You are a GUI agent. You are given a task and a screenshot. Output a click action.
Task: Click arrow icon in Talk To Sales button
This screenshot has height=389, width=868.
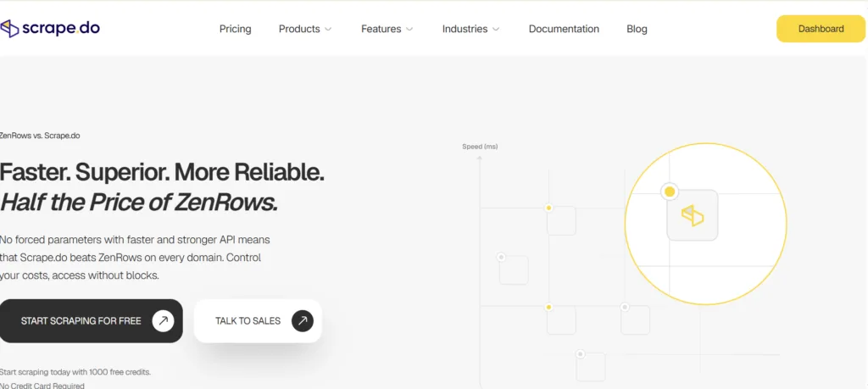tap(303, 321)
